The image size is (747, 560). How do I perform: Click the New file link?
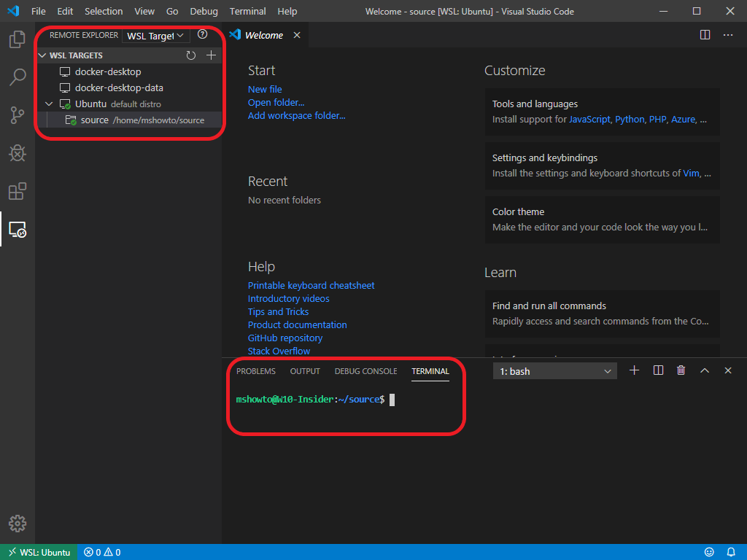265,89
